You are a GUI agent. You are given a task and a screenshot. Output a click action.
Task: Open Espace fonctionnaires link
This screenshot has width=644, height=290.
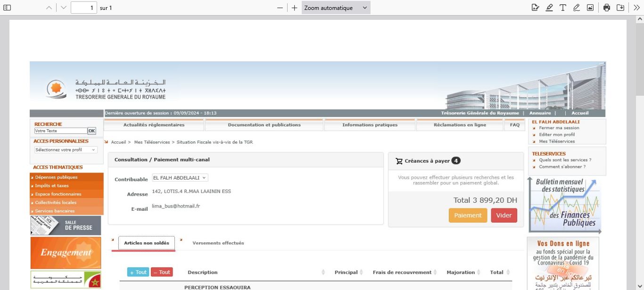66,194
